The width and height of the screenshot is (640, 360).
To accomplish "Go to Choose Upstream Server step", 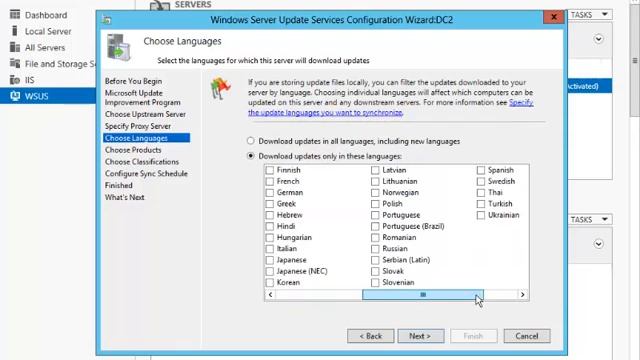I will (145, 114).
